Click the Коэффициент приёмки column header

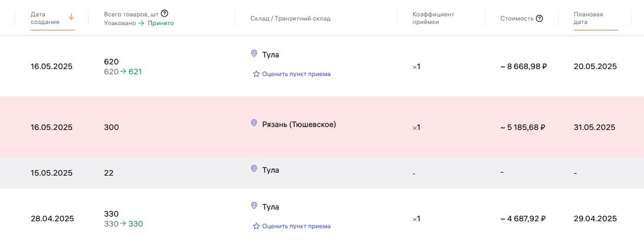[x=433, y=18]
